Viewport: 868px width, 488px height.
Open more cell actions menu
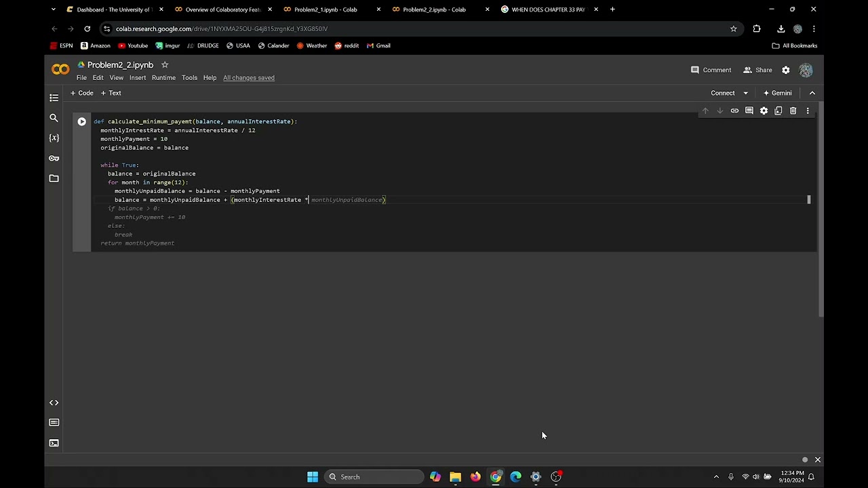[808, 110]
